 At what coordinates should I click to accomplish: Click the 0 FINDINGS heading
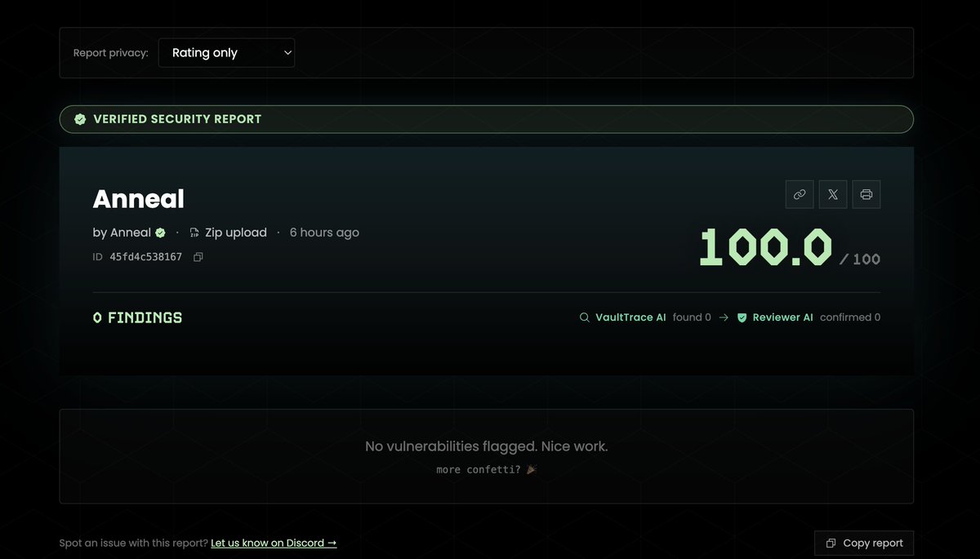pyautogui.click(x=137, y=317)
